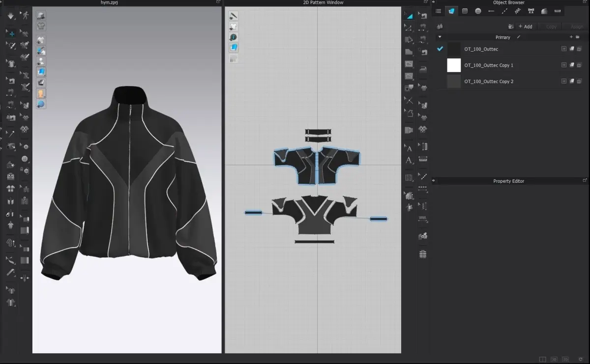Select the Steam iron tool
The height and width of the screenshot is (364, 590).
(x=423, y=69)
